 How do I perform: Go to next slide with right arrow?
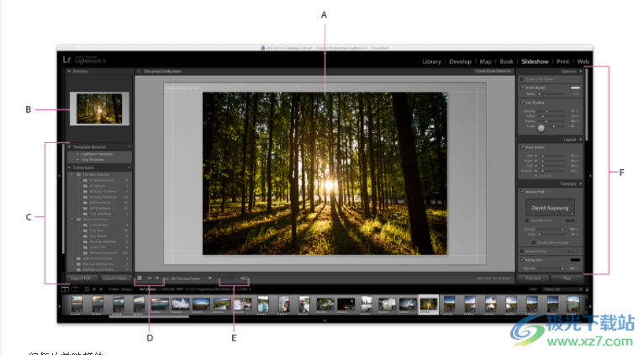click(157, 278)
